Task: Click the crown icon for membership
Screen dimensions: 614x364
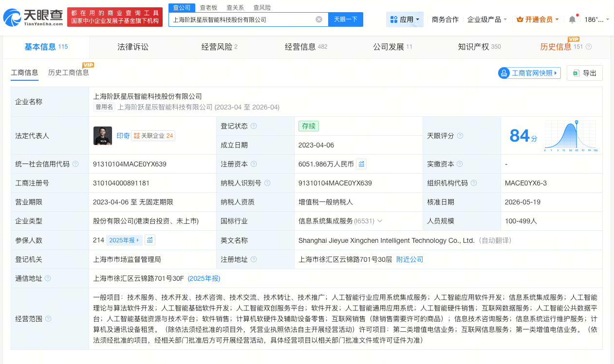Action: coord(520,19)
